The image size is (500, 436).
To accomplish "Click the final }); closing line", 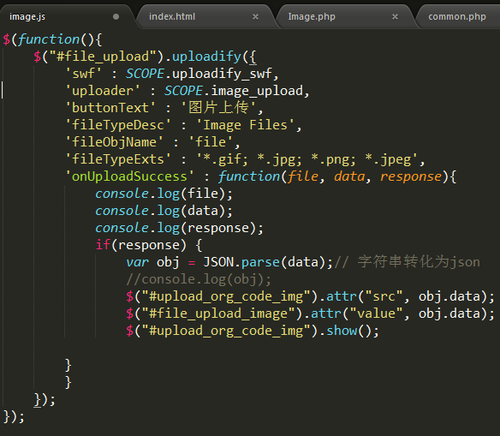I will point(14,417).
